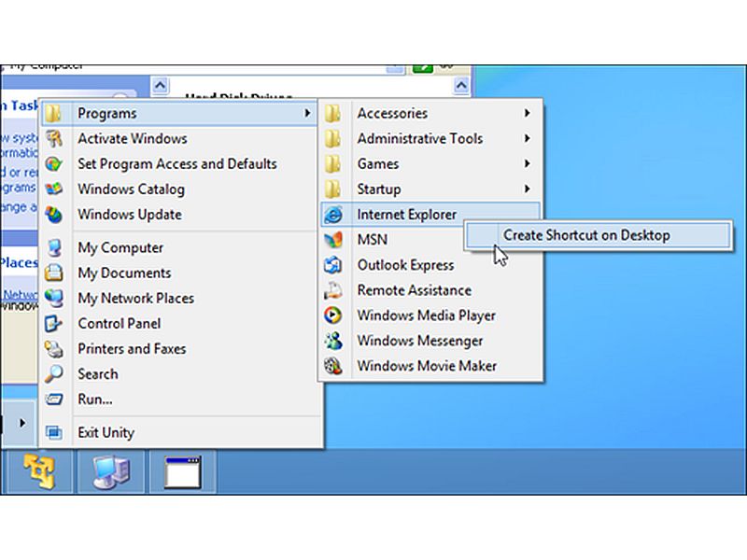Screen dimensions: 747x560
Task: Open the Accessories menu entry
Action: (430, 113)
